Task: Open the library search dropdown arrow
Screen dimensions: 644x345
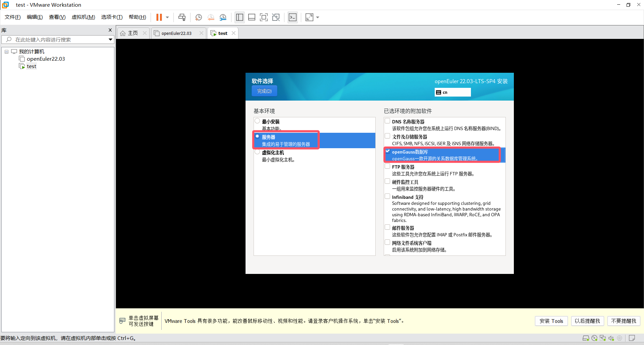Action: tap(110, 40)
